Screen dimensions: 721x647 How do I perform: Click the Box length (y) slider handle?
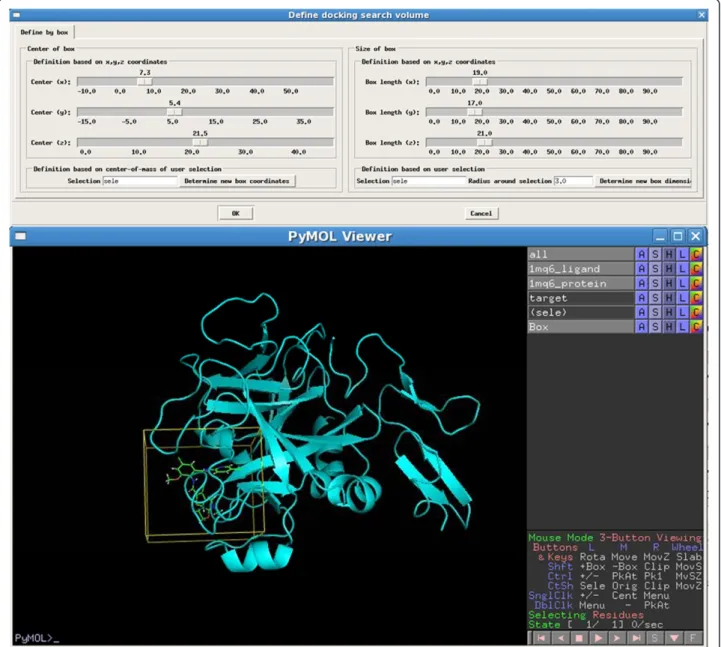pos(475,112)
